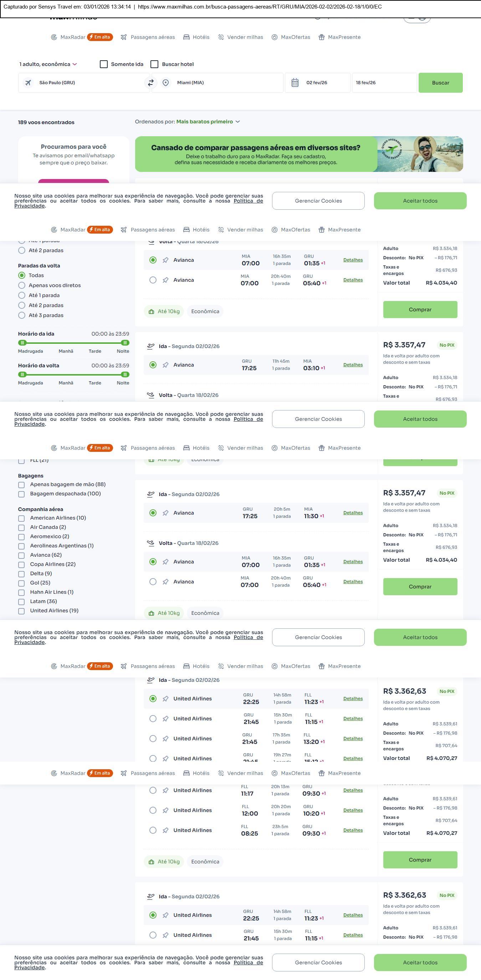
Task: Click the location pin icon beside Miami (MIA)
Action: point(165,82)
